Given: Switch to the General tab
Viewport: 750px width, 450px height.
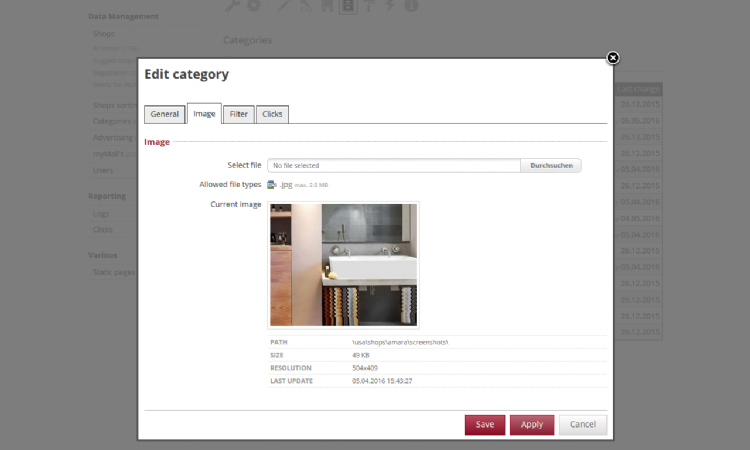Looking at the screenshot, I should coord(165,114).
